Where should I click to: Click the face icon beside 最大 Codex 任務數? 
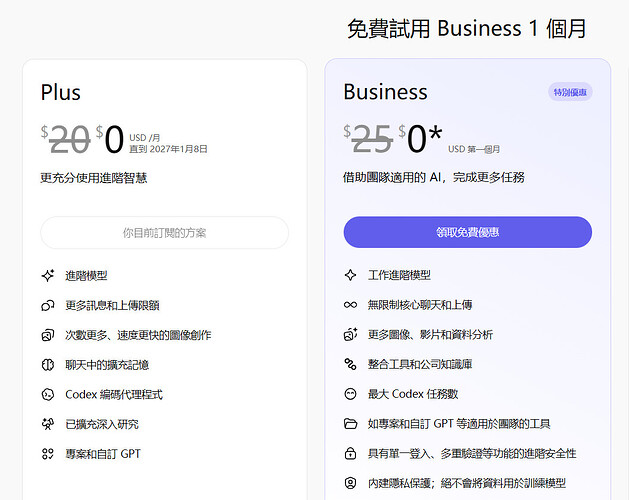350,394
